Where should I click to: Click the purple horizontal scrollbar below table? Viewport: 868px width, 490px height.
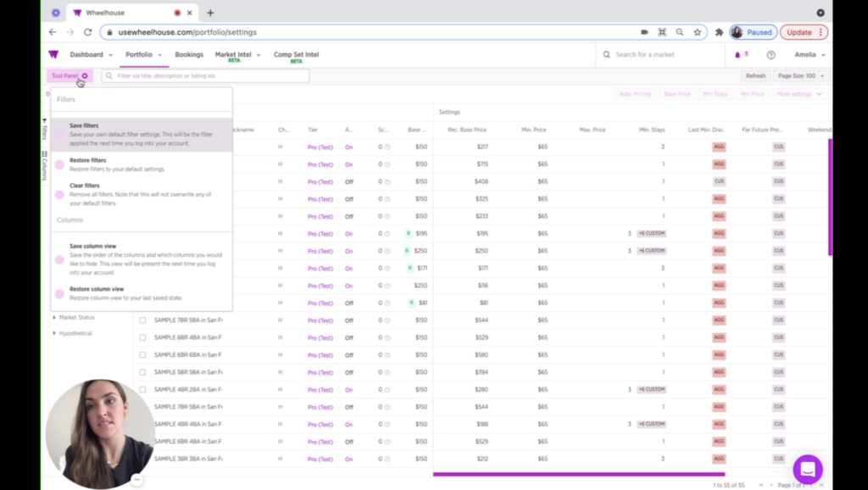coord(578,474)
